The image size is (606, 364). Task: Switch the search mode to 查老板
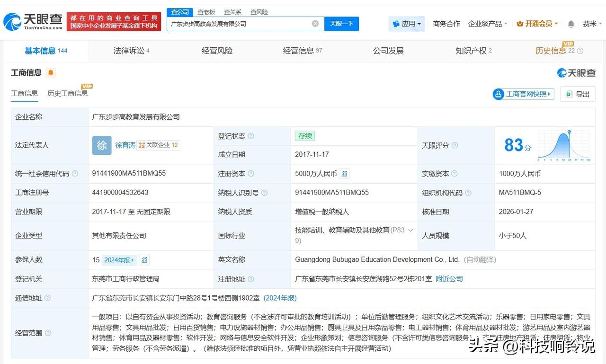click(206, 12)
